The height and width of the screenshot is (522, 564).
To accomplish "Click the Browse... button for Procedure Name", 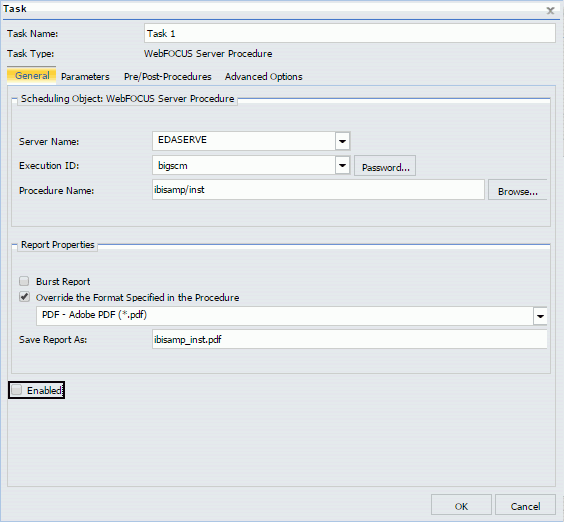I will (518, 190).
